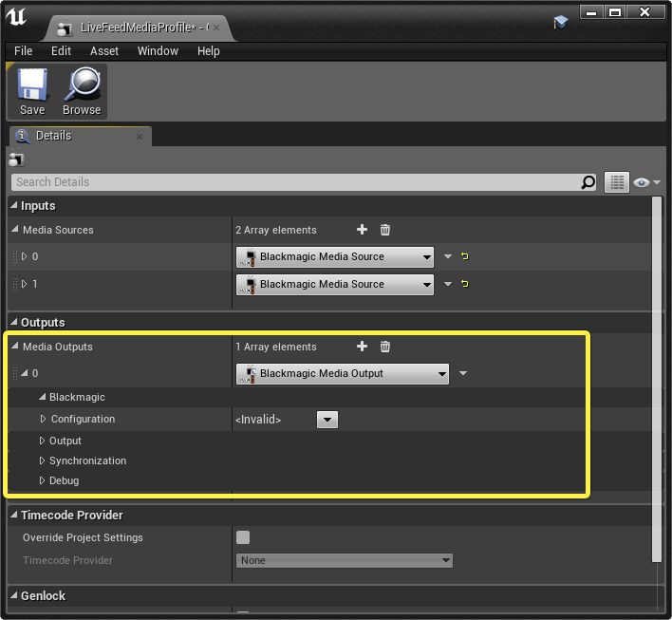
Task: Close the editor window
Action: 644,12
